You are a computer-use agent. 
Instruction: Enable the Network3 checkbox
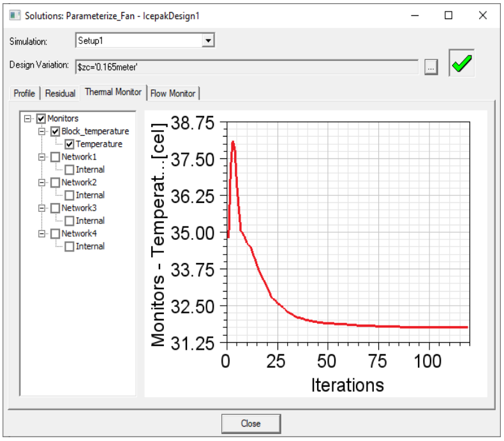coord(56,208)
